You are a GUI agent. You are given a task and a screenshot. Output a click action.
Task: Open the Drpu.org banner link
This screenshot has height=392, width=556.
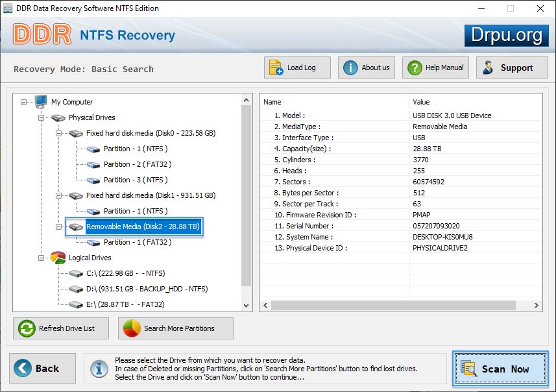[x=506, y=36]
